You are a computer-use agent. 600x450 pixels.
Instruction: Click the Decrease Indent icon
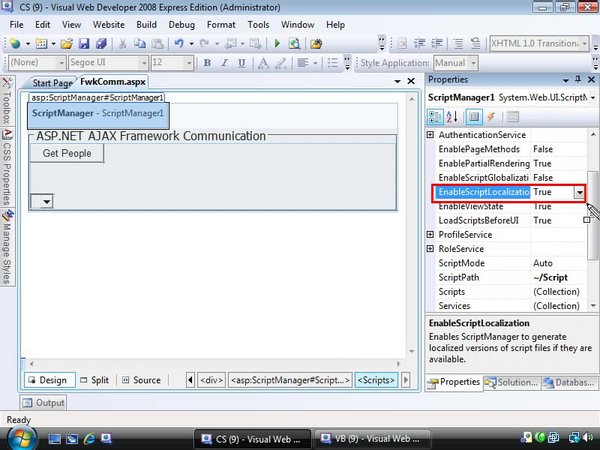[x=420, y=44]
